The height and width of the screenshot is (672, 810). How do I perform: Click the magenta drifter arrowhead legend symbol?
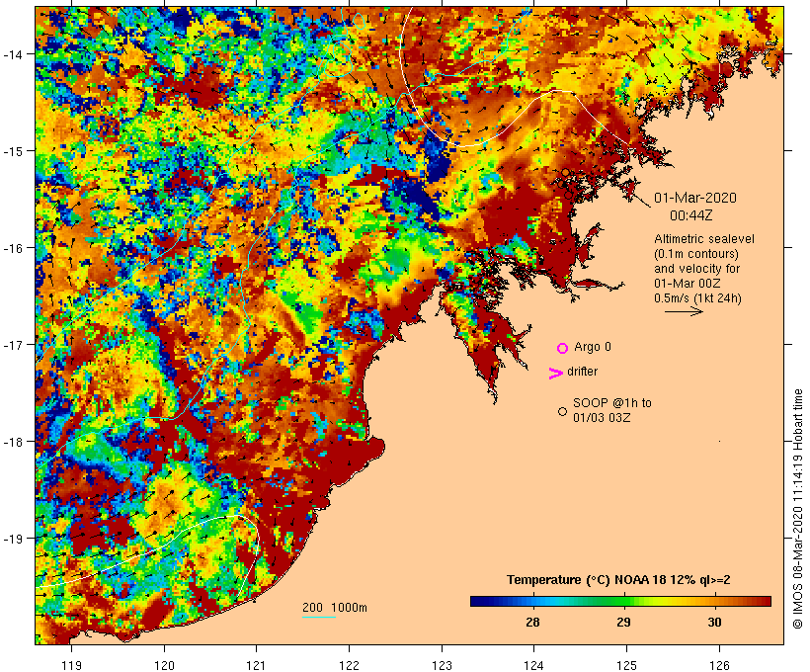(555, 374)
